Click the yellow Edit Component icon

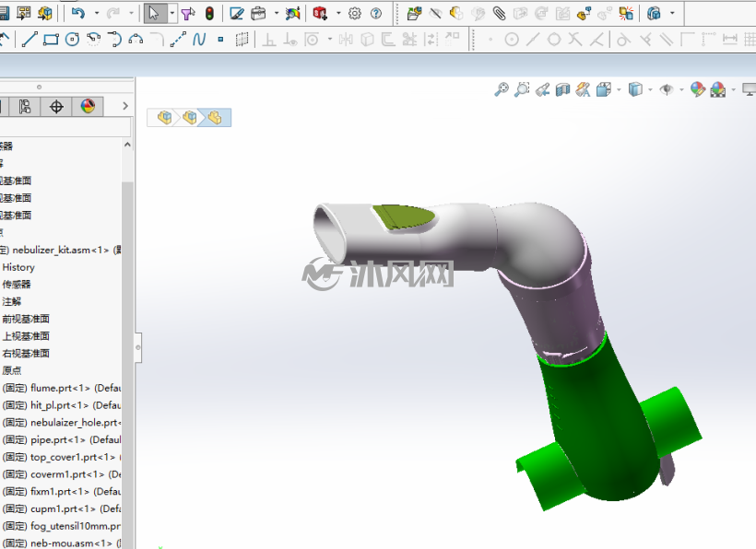click(x=456, y=14)
